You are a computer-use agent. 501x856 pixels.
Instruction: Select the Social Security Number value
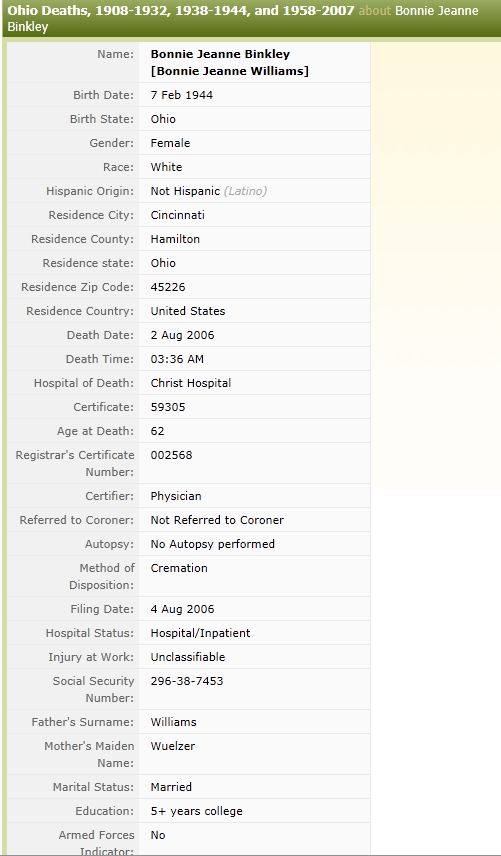(x=187, y=681)
